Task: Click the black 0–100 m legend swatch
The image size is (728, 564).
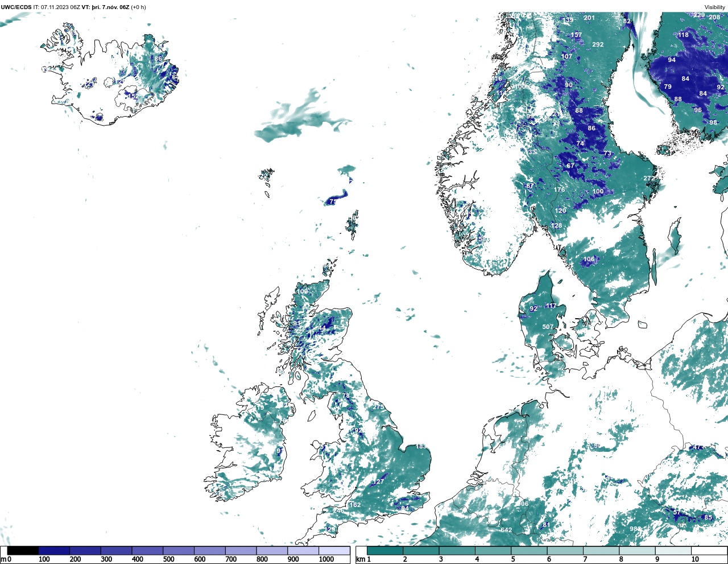Action: point(23,551)
